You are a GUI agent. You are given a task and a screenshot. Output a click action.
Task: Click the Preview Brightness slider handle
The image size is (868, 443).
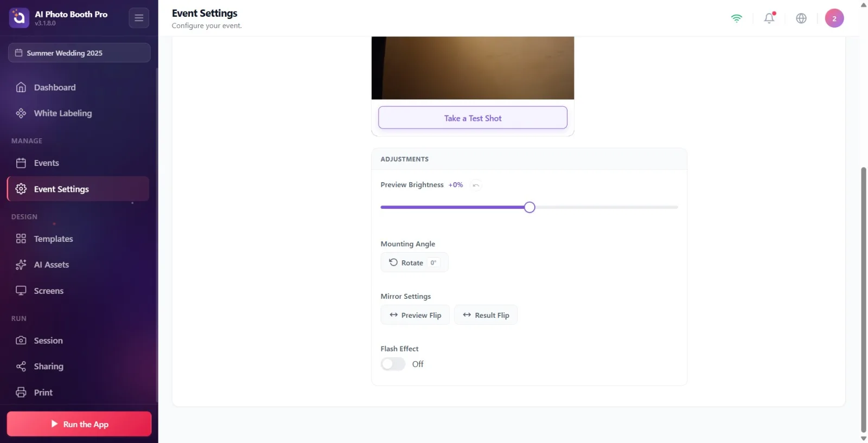point(529,207)
